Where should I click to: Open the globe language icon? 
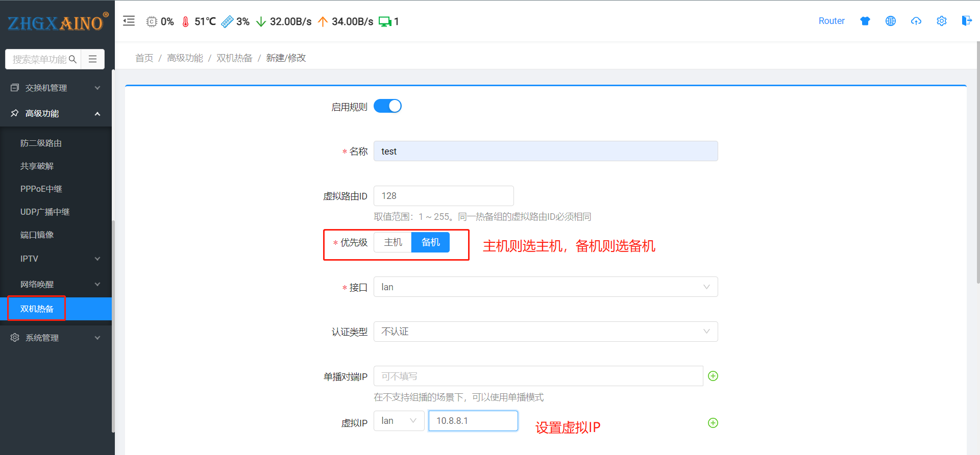pos(890,21)
